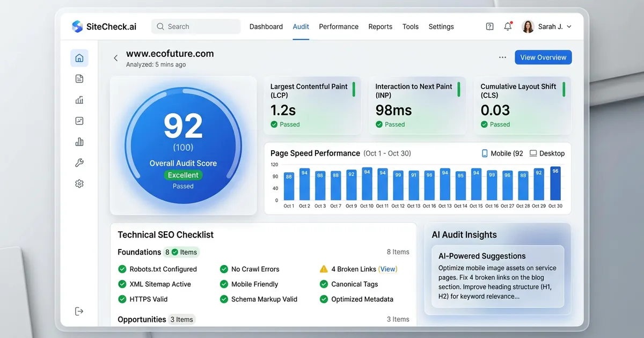Click the Page Speed Performance title
This screenshot has width=644, height=338.
[315, 153]
